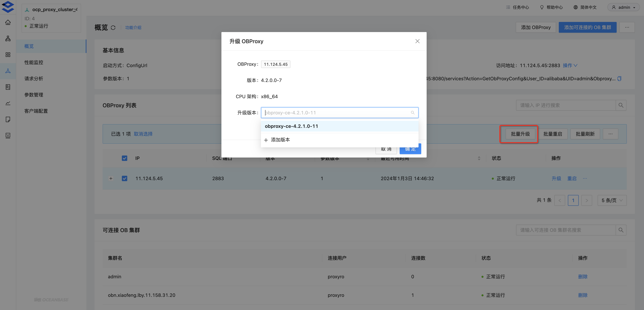Select the cluster topology icon in sidebar

click(8, 38)
